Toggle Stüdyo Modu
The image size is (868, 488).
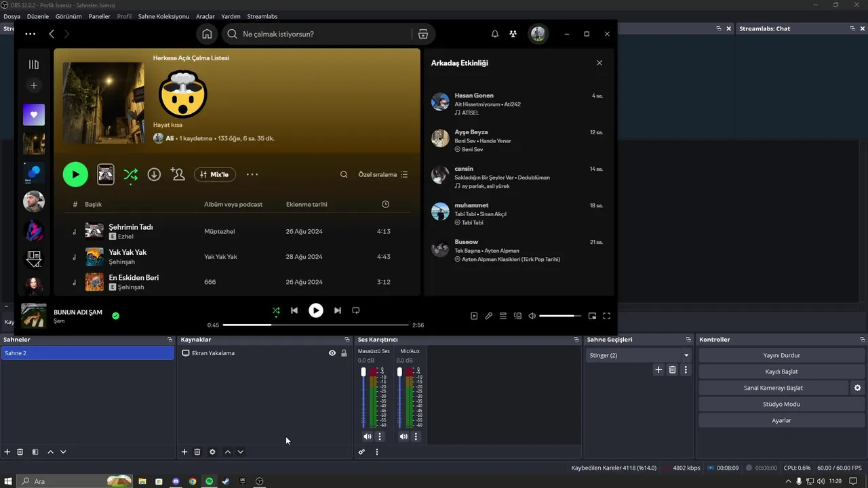point(782,404)
